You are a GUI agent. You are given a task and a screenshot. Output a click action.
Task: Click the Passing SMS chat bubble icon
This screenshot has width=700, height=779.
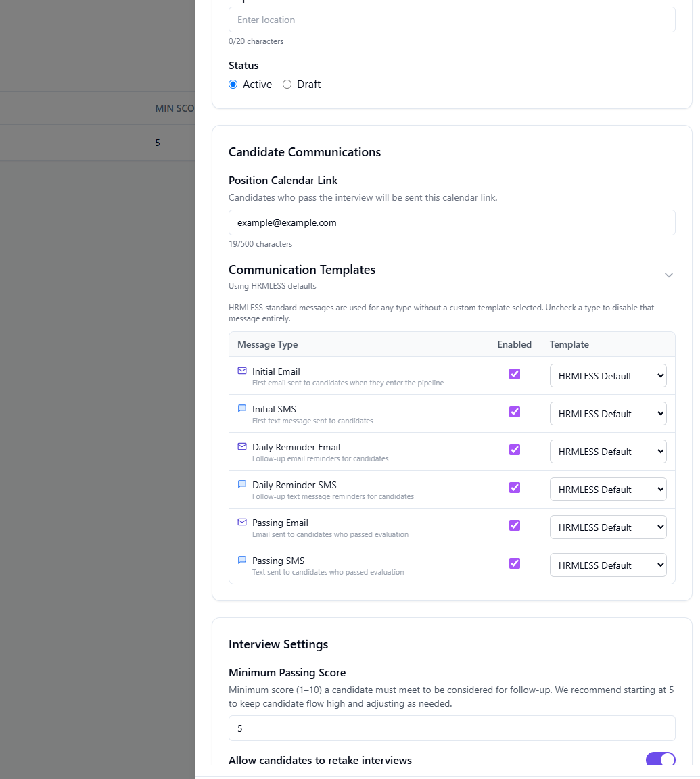pos(242,560)
